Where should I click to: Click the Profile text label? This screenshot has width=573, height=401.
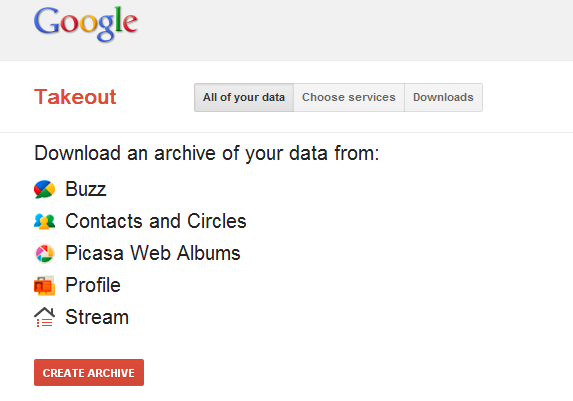(x=93, y=285)
